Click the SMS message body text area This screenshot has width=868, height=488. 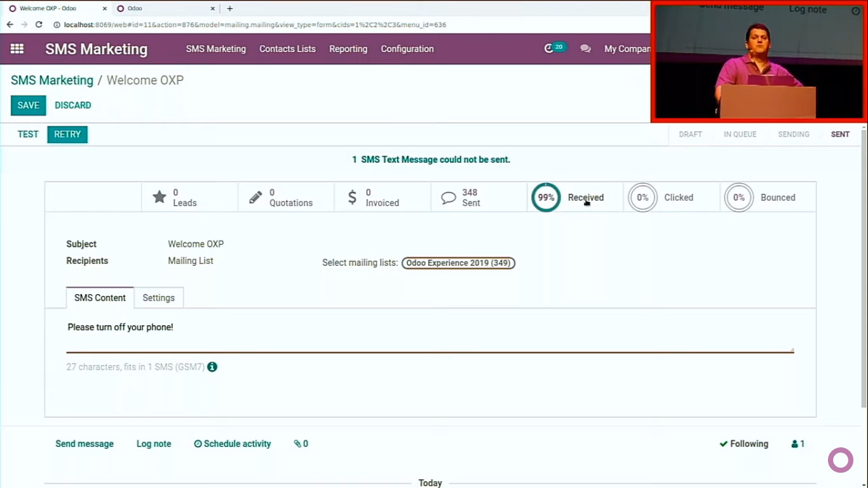(430, 335)
